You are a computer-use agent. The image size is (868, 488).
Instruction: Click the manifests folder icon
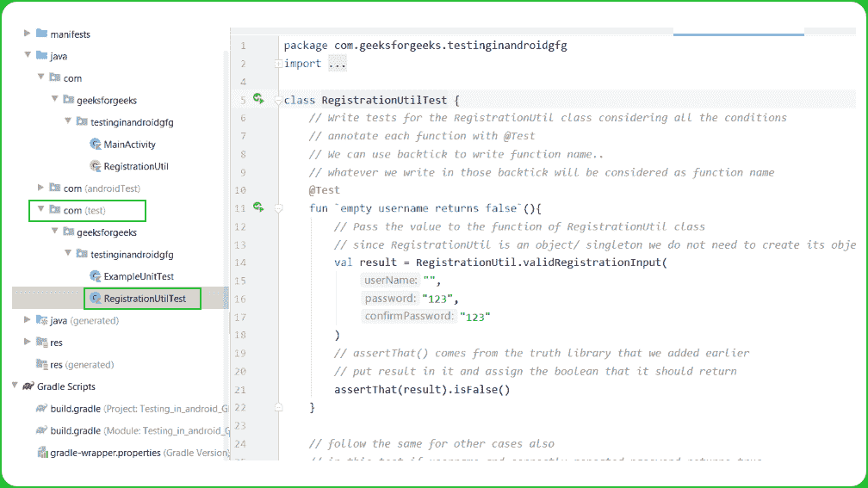(x=42, y=34)
